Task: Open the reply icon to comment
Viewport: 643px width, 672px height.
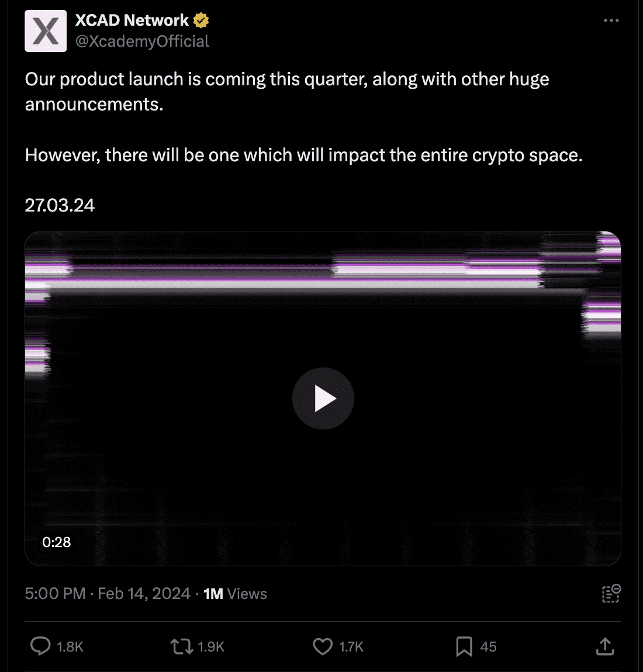Action: pyautogui.click(x=40, y=647)
